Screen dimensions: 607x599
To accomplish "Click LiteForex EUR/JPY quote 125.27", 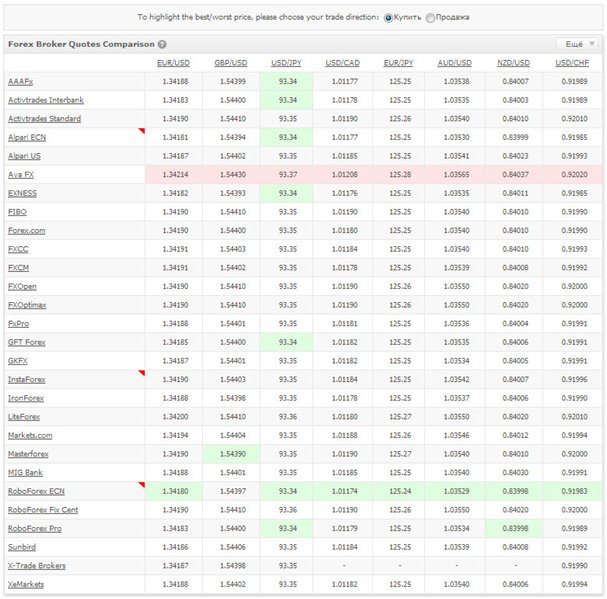I will pyautogui.click(x=400, y=417).
